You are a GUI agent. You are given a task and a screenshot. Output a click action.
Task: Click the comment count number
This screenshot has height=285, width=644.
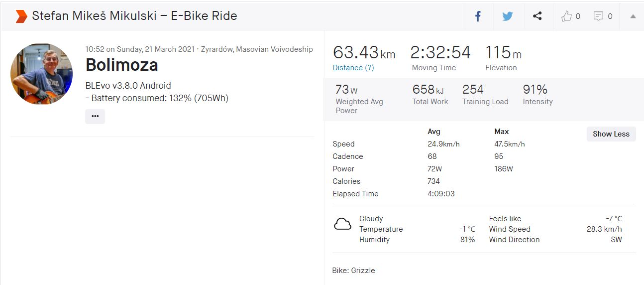click(610, 16)
